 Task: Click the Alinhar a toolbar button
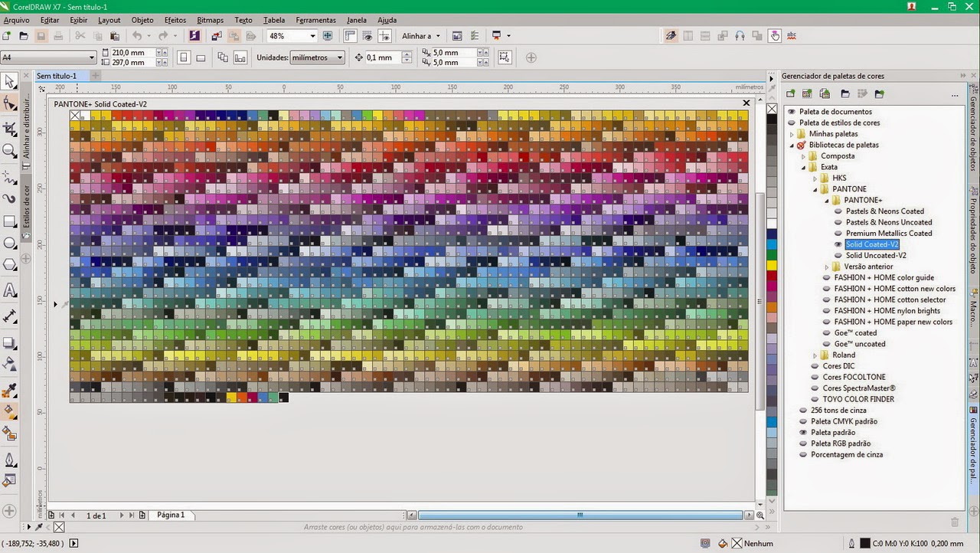click(x=420, y=35)
